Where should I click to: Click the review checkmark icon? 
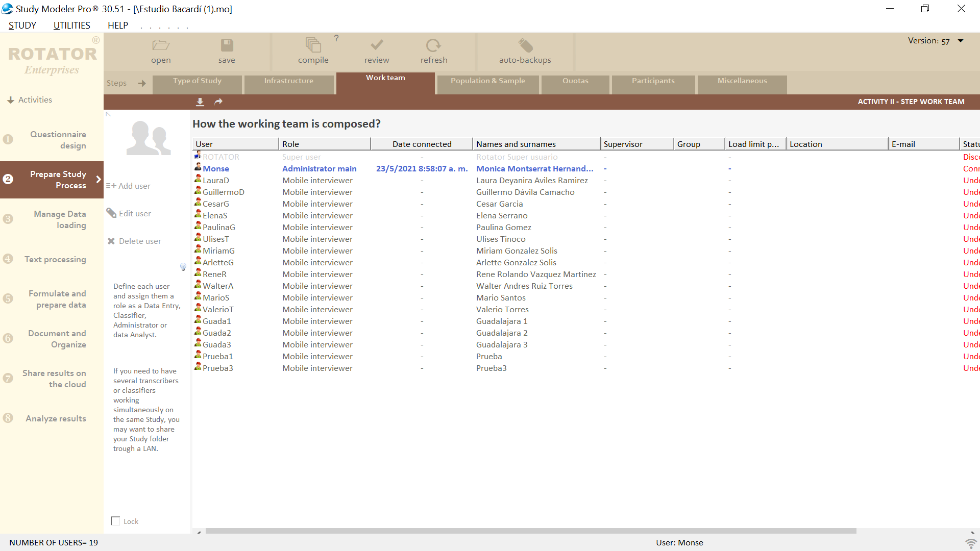[377, 45]
